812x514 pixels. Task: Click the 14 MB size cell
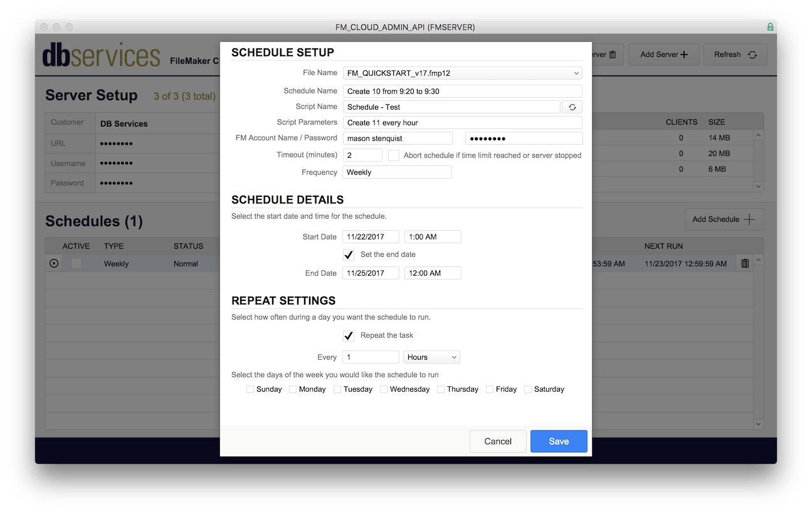click(x=719, y=138)
